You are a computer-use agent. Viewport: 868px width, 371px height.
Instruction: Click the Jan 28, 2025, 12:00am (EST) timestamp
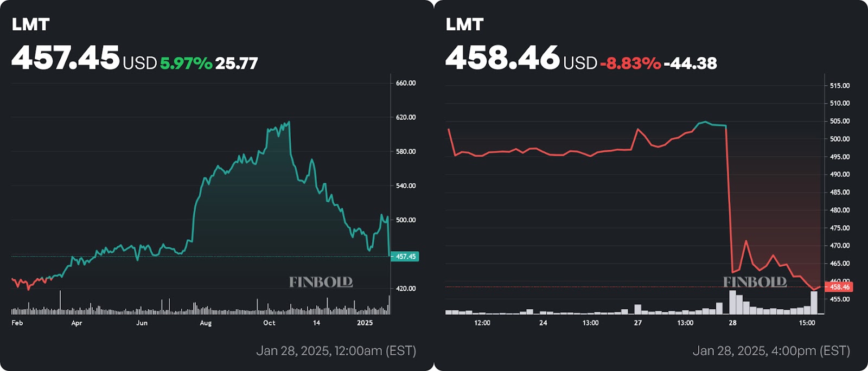[336, 351]
